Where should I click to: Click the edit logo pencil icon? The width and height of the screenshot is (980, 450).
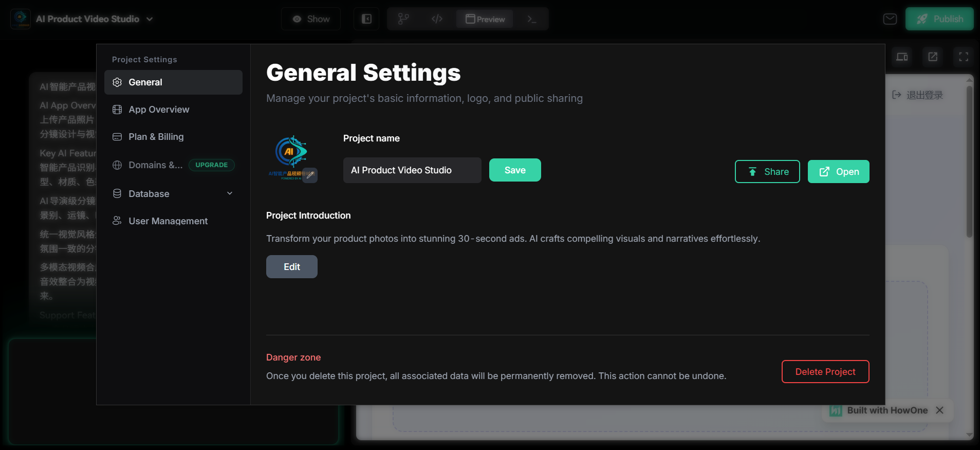[x=310, y=175]
